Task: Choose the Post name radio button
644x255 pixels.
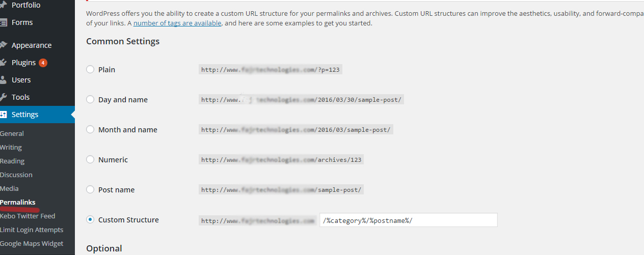Action: pyautogui.click(x=90, y=189)
